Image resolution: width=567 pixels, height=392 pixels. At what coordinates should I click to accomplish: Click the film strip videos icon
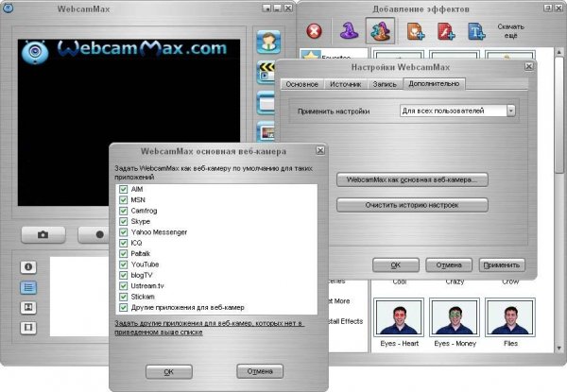click(28, 328)
